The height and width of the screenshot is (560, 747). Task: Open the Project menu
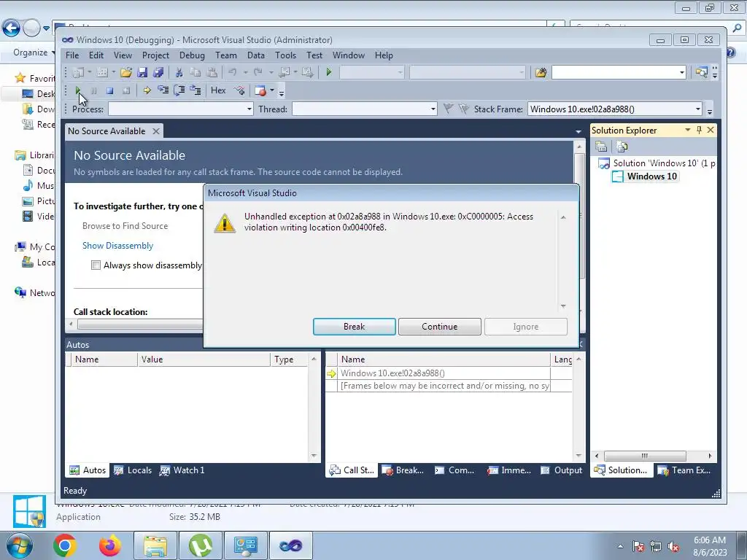[x=156, y=55]
